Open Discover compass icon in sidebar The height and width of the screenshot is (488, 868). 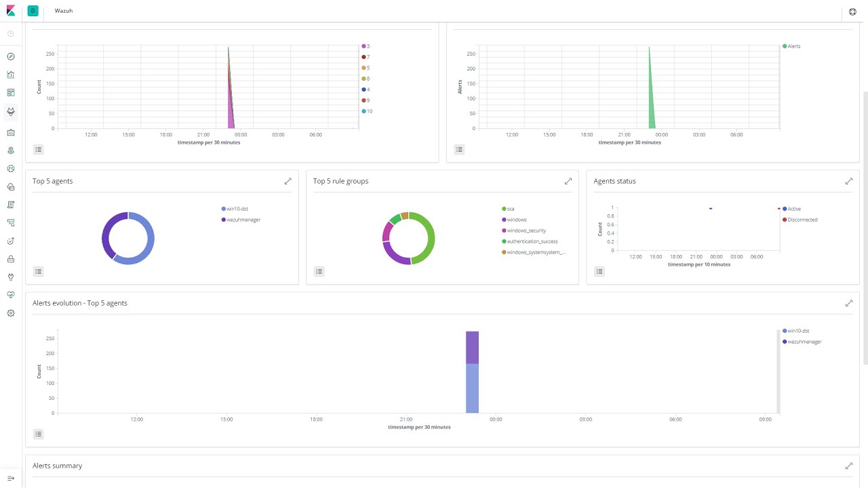pos(11,57)
